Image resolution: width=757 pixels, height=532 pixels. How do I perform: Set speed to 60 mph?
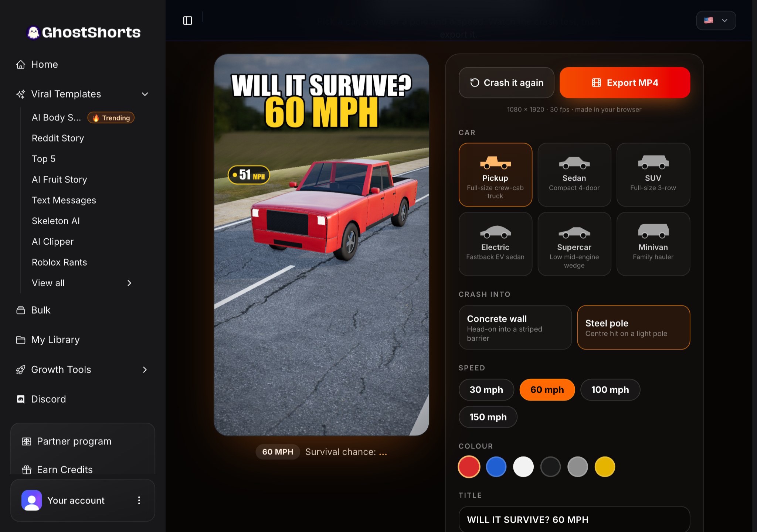coord(547,390)
